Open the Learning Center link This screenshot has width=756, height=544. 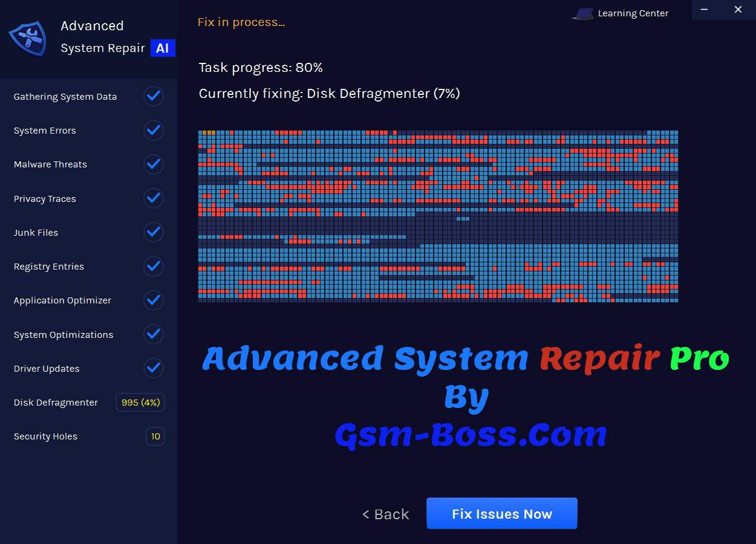[633, 13]
